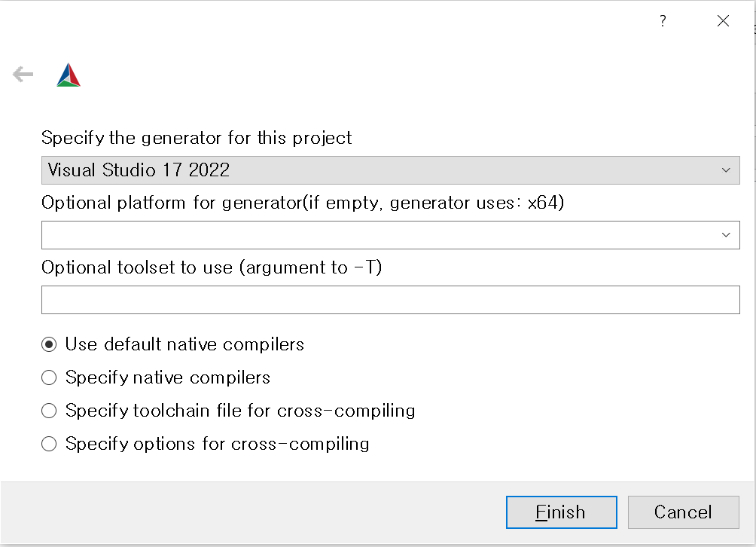Dismiss the dialog with Cancel button
Image resolution: width=756 pixels, height=547 pixels.
tap(683, 512)
